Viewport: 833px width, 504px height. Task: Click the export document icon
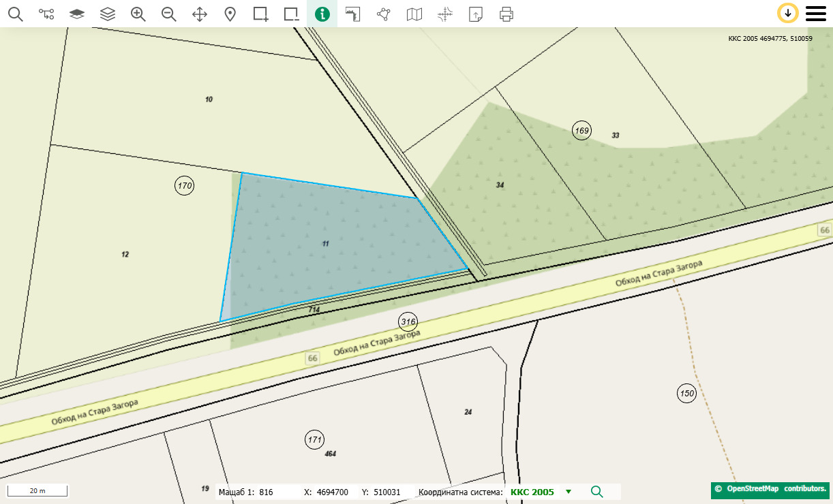pyautogui.click(x=476, y=14)
